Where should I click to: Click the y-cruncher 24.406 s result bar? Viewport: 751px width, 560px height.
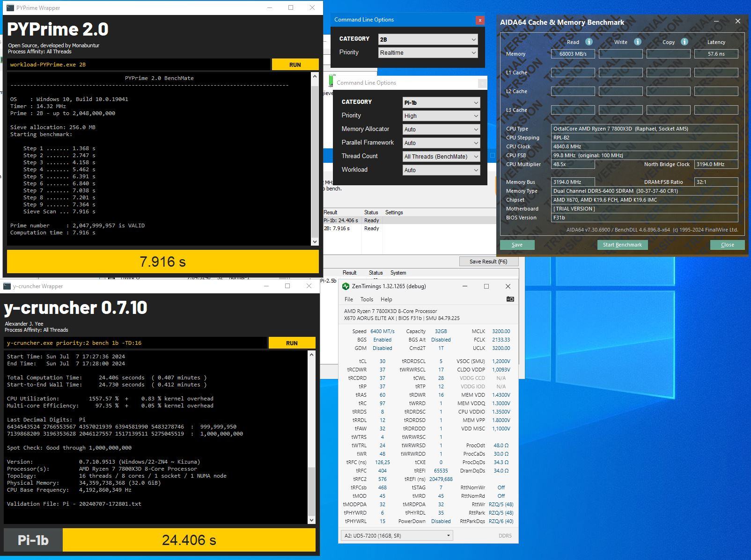point(189,540)
